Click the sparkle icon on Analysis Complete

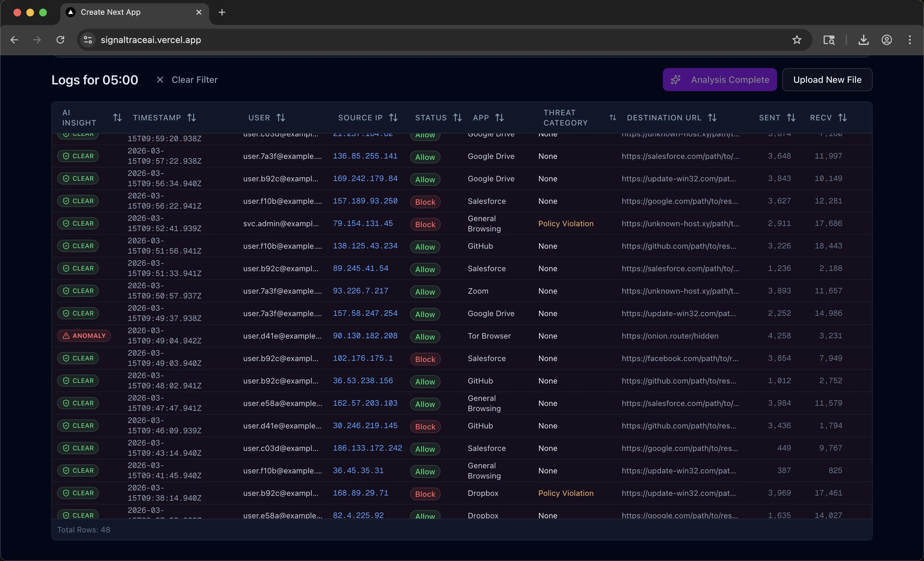(676, 80)
